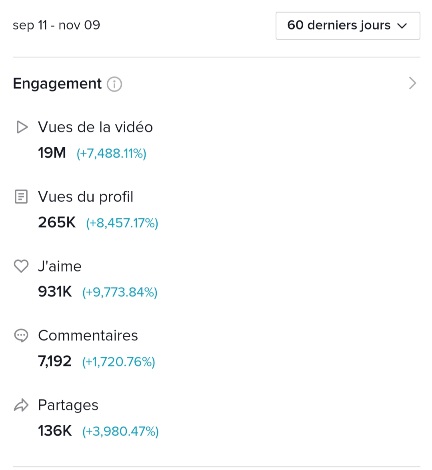The height and width of the screenshot is (470, 432).
Task: Select the Engagement section heading
Action: pos(57,83)
